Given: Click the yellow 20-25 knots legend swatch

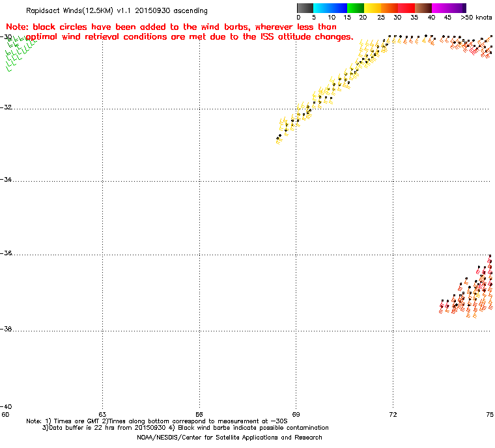Looking at the screenshot, I should click(x=373, y=8).
